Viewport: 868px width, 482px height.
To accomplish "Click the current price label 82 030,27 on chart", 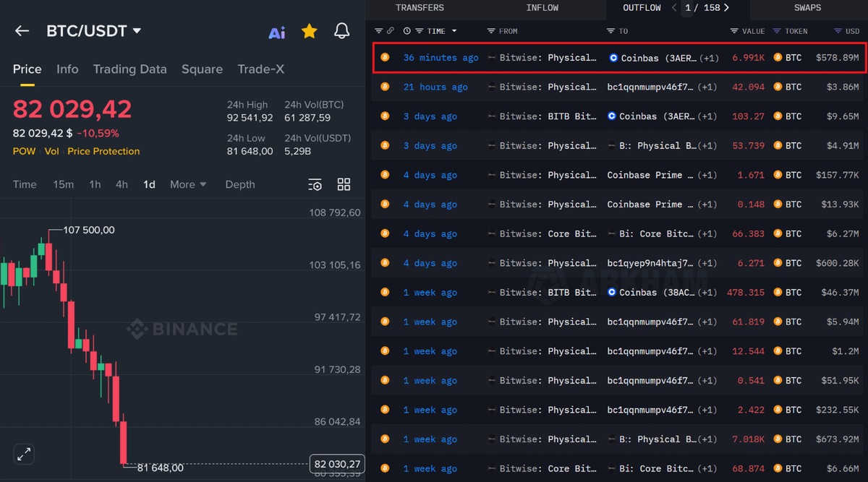I will tap(337, 464).
